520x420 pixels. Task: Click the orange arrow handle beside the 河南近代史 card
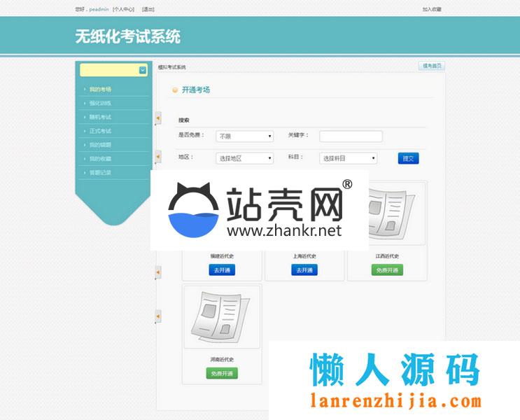point(158,316)
